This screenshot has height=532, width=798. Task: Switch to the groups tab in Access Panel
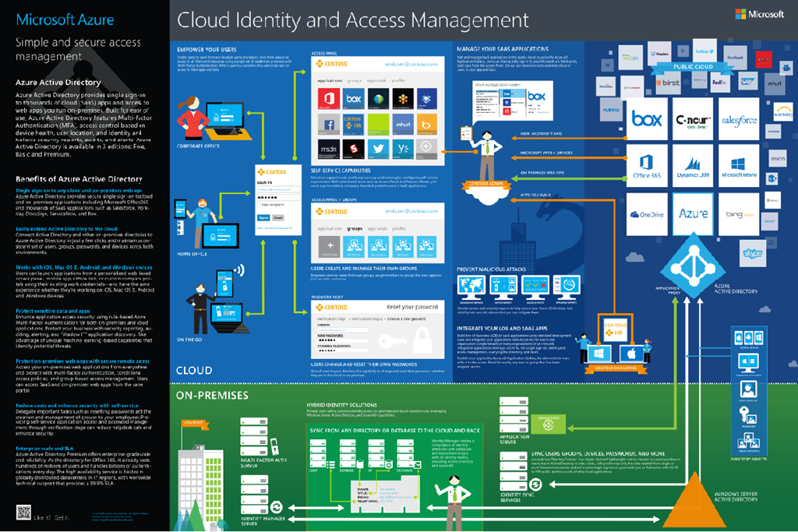pos(355,80)
